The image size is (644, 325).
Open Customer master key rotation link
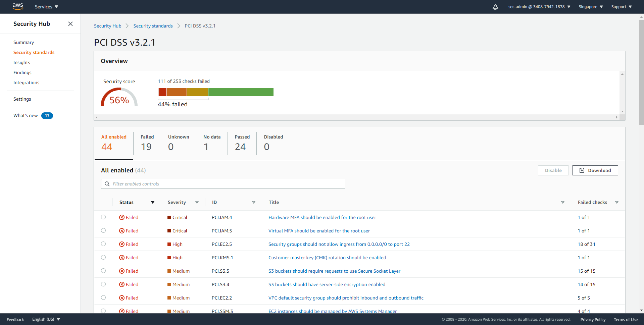click(327, 258)
